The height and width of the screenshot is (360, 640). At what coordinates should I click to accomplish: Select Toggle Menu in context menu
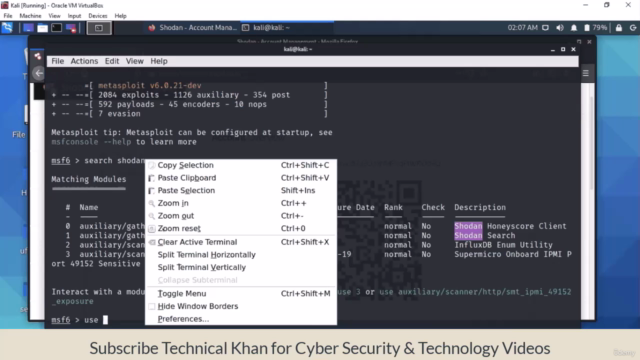tap(241, 293)
